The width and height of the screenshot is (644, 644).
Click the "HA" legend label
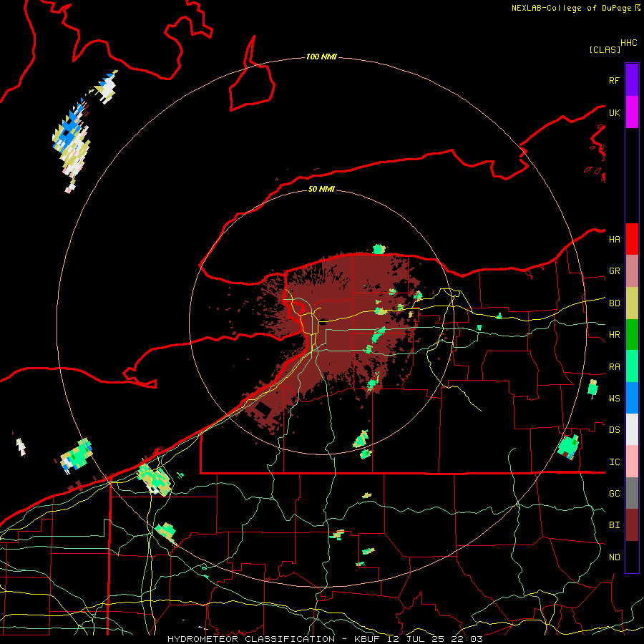pos(614,240)
